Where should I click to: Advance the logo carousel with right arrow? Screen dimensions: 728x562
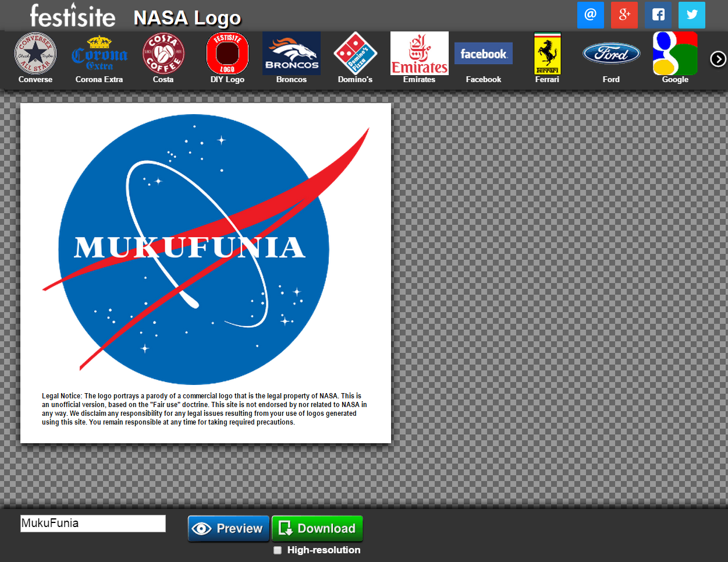tap(718, 59)
